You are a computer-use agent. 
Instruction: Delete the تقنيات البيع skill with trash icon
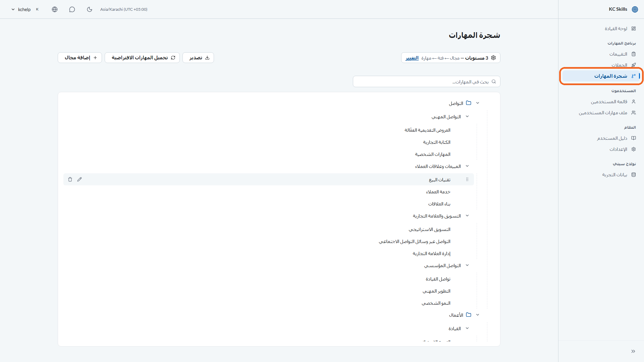pos(70,179)
